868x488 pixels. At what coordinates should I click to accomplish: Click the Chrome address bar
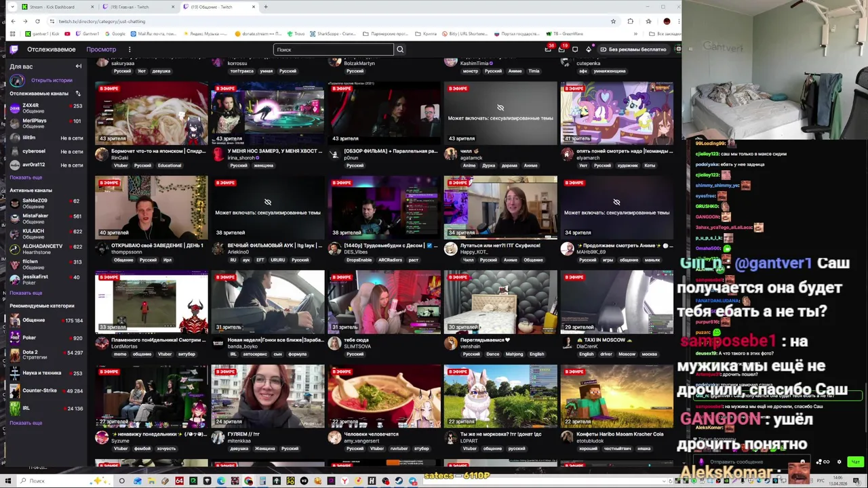(332, 21)
